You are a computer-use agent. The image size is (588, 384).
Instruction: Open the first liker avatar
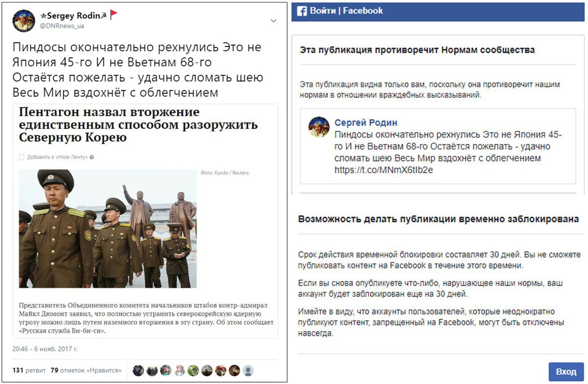click(x=138, y=370)
